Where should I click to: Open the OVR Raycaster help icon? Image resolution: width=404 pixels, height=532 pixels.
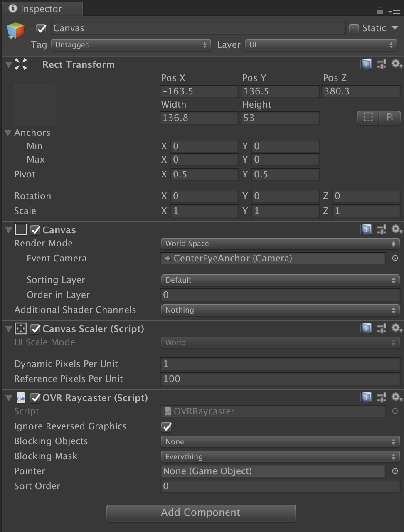[x=366, y=397]
